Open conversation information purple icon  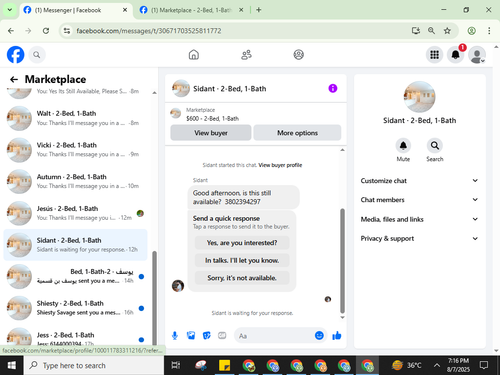point(333,88)
